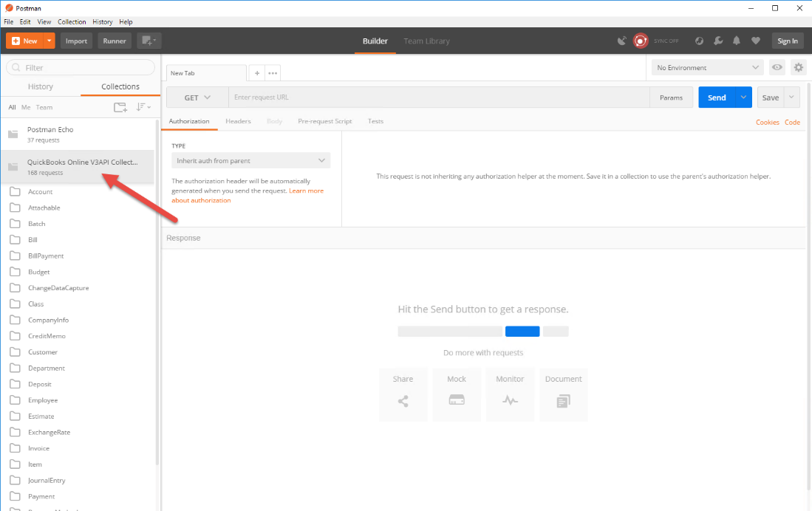Viewport: 812px width, 511px height.
Task: Open the collection Runner
Action: coord(115,41)
